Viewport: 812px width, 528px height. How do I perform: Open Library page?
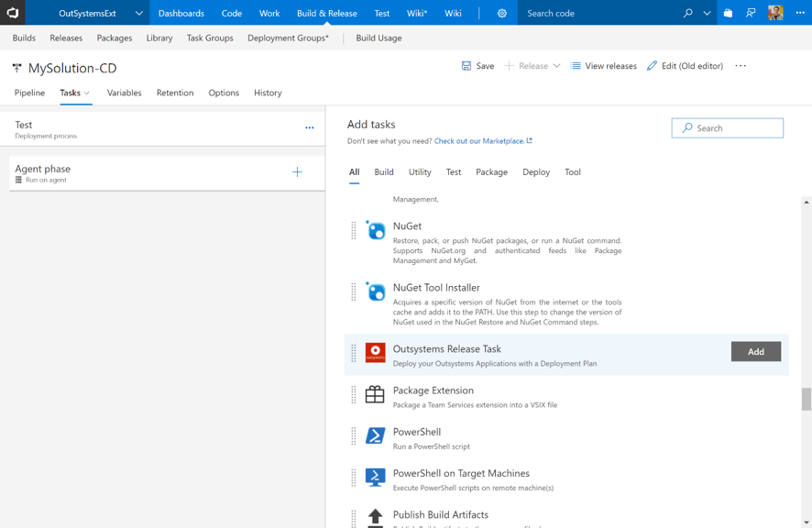click(159, 38)
